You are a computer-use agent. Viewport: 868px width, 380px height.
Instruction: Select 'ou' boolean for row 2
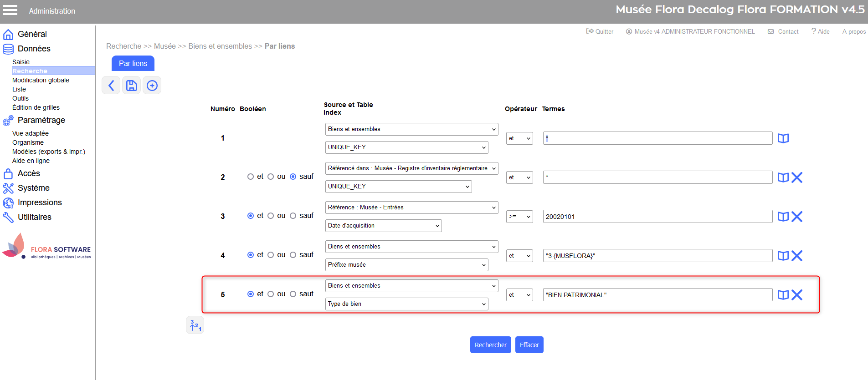(x=271, y=177)
